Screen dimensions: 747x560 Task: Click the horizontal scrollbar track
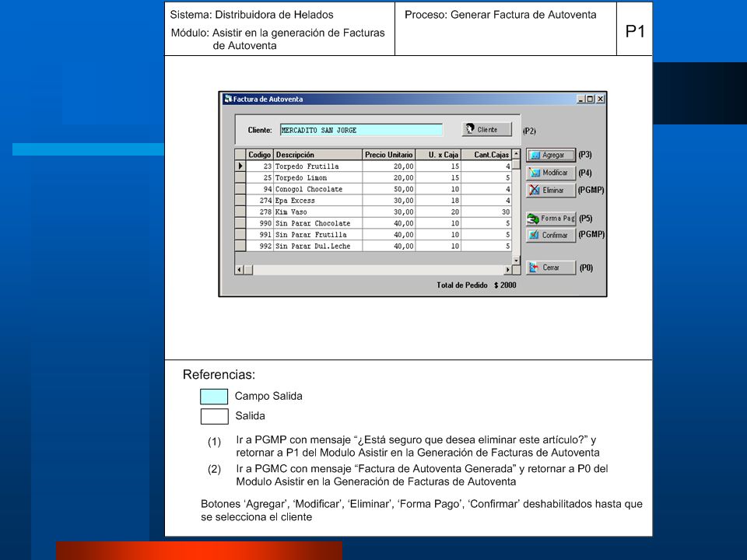click(378, 270)
